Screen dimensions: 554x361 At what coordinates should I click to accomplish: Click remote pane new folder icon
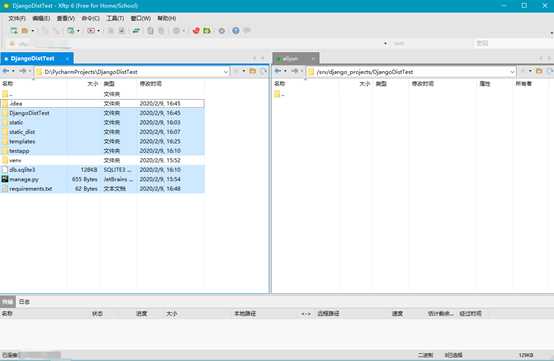pos(539,71)
